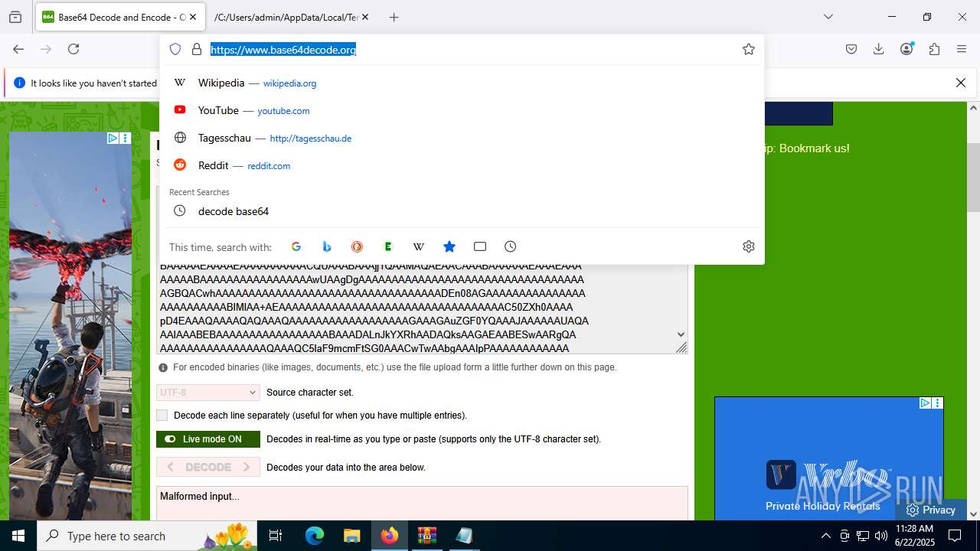Search bookmarks with the star icon
The width and height of the screenshot is (980, 551).
449,246
